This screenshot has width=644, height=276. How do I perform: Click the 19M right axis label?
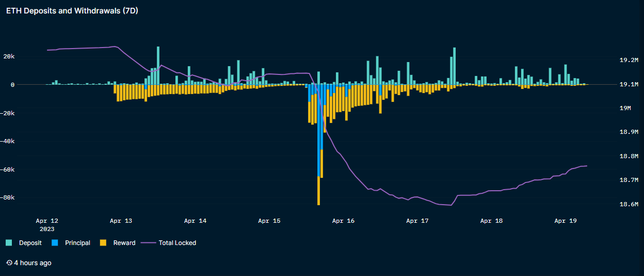[625, 108]
